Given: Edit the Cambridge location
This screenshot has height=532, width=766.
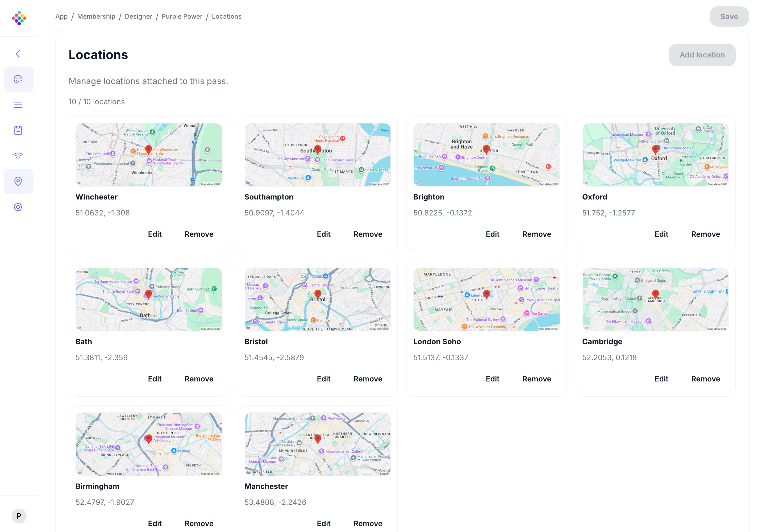Looking at the screenshot, I should click(x=661, y=379).
